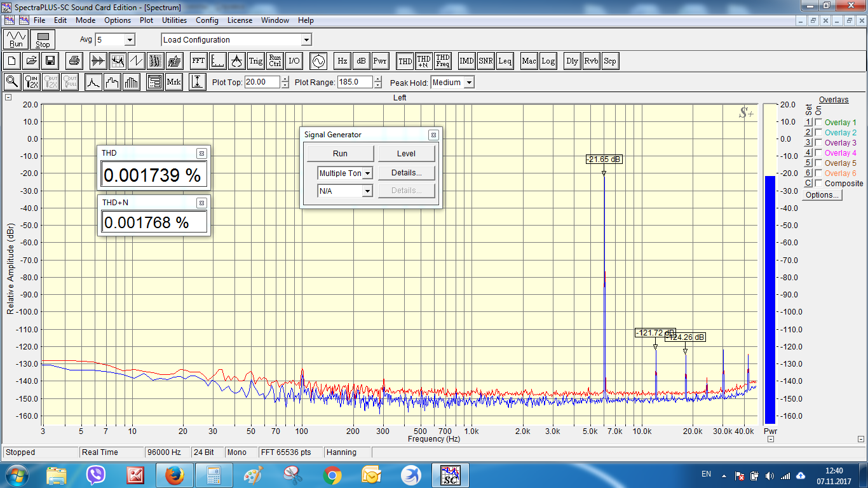Click the overlays Options... button
Image resolution: width=868 pixels, height=488 pixels.
pyautogui.click(x=822, y=195)
